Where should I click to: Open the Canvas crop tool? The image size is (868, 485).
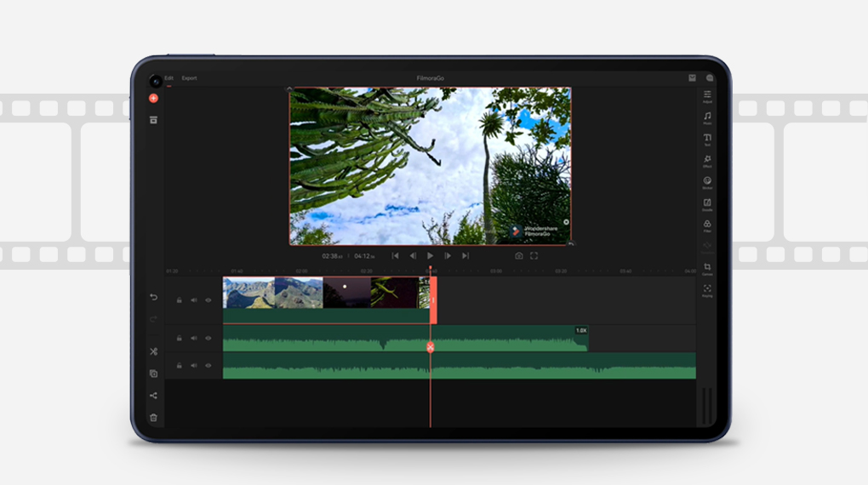[707, 269]
